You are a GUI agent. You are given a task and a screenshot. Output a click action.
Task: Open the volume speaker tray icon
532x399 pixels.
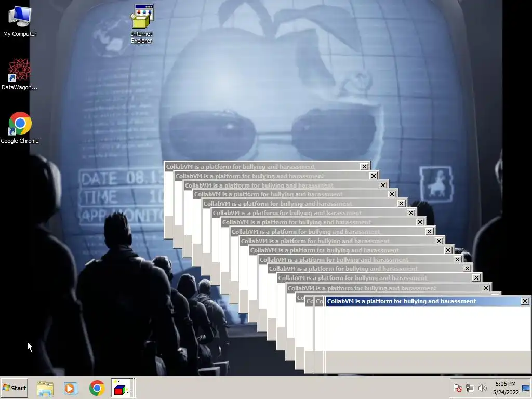click(x=482, y=388)
